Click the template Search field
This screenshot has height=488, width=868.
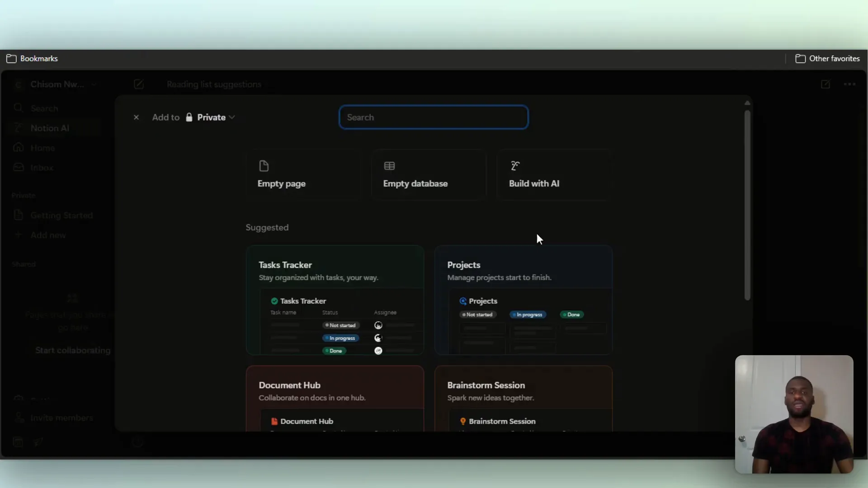click(x=433, y=117)
